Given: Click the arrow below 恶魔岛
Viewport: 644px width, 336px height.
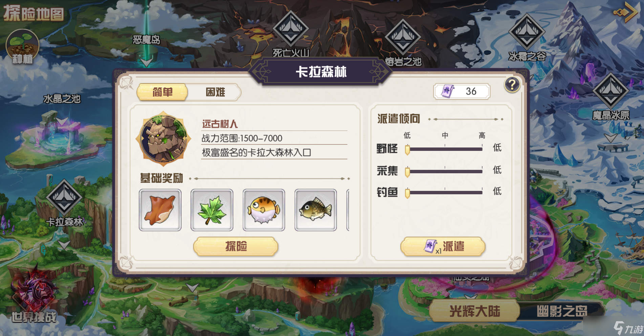Looking at the screenshot, I should tap(147, 62).
